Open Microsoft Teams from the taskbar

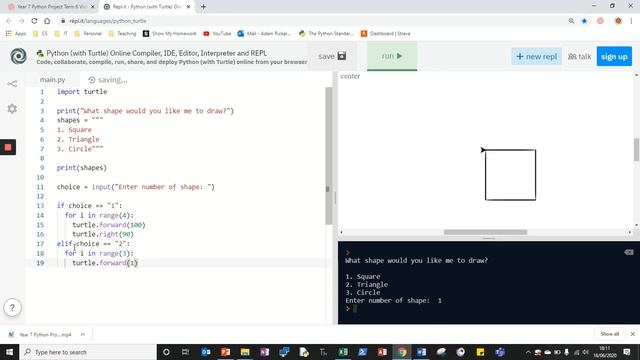pos(500,352)
